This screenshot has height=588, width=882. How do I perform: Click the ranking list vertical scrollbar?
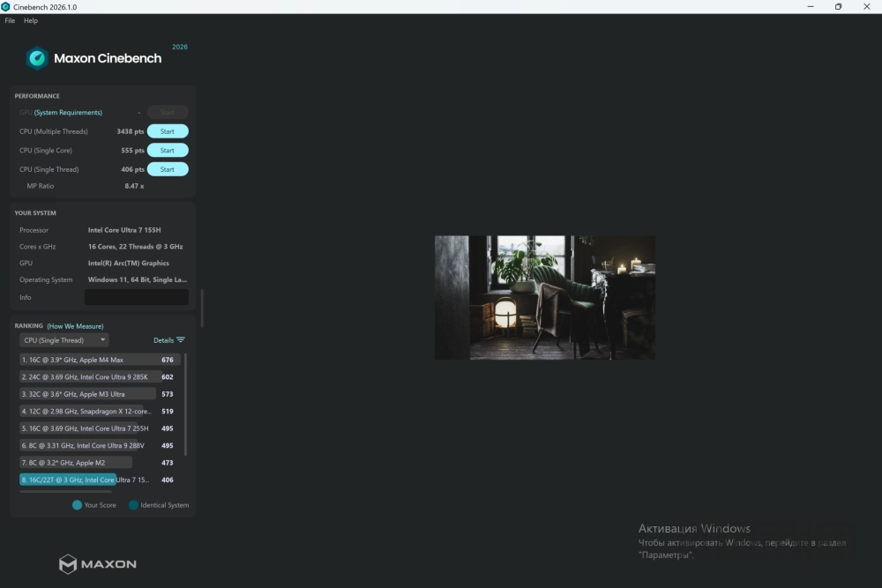point(185,406)
